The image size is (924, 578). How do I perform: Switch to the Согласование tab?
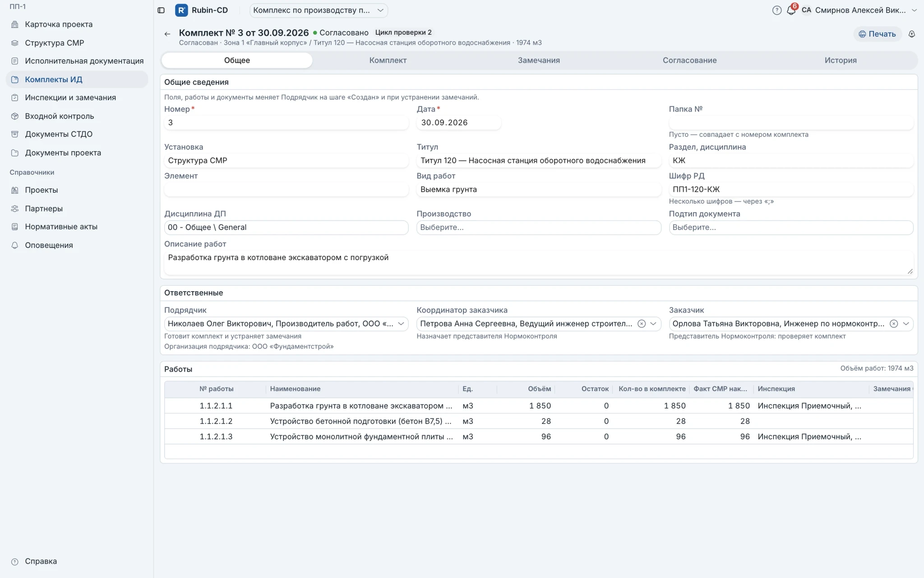689,61
